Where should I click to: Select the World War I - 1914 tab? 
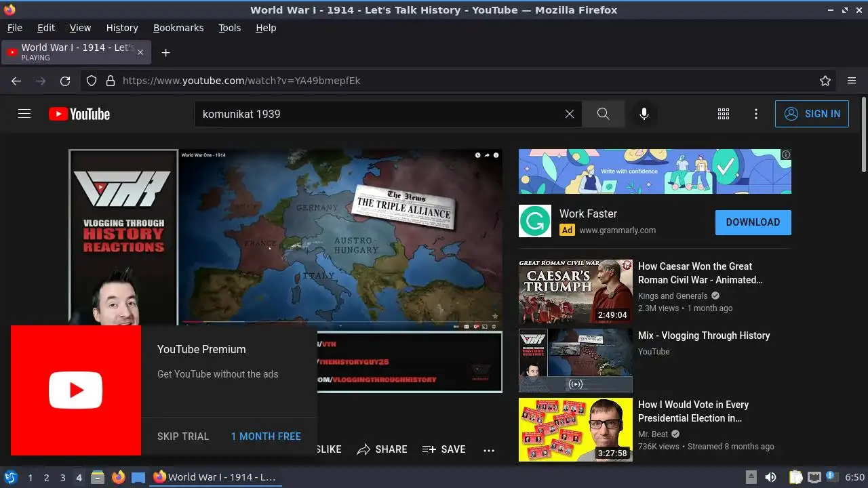pos(76,52)
